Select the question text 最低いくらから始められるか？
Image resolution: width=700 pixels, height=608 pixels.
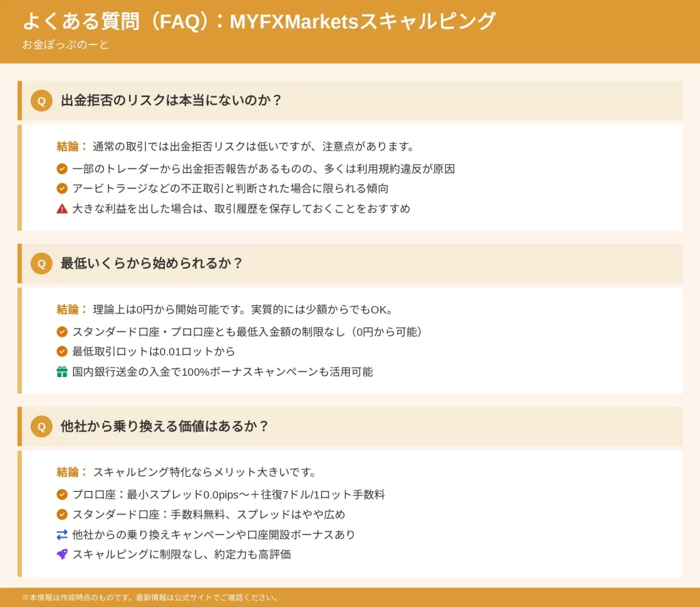pos(152,263)
